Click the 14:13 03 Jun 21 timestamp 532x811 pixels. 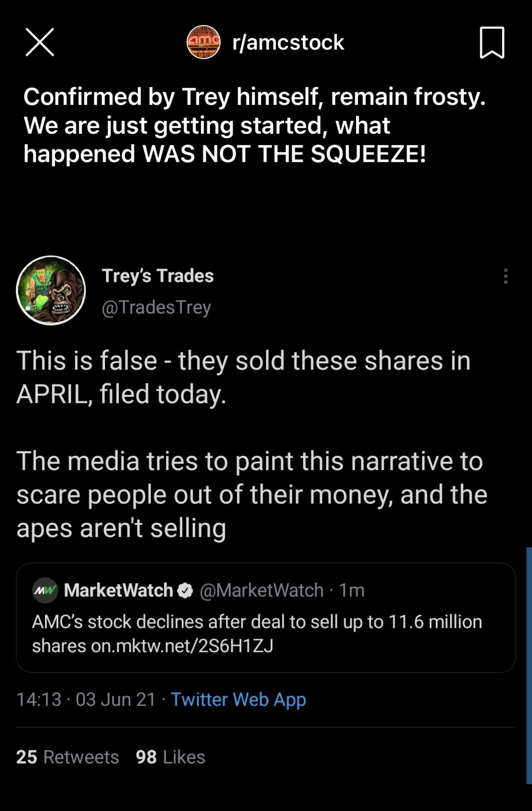[86, 700]
